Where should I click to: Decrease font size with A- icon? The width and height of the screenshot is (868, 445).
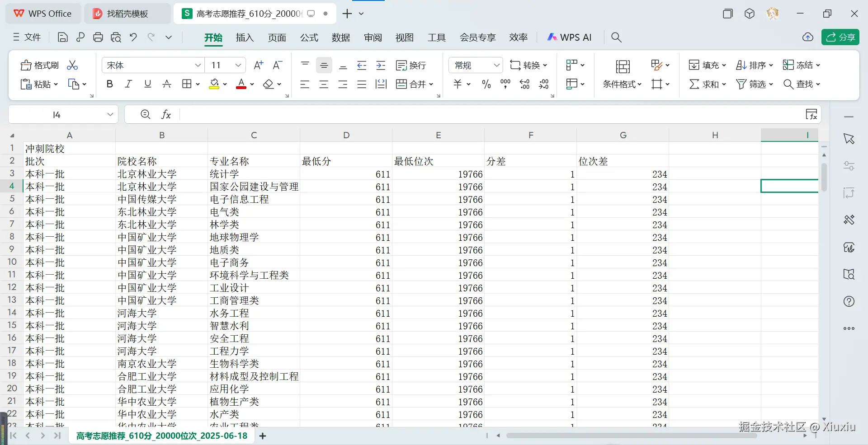278,66
